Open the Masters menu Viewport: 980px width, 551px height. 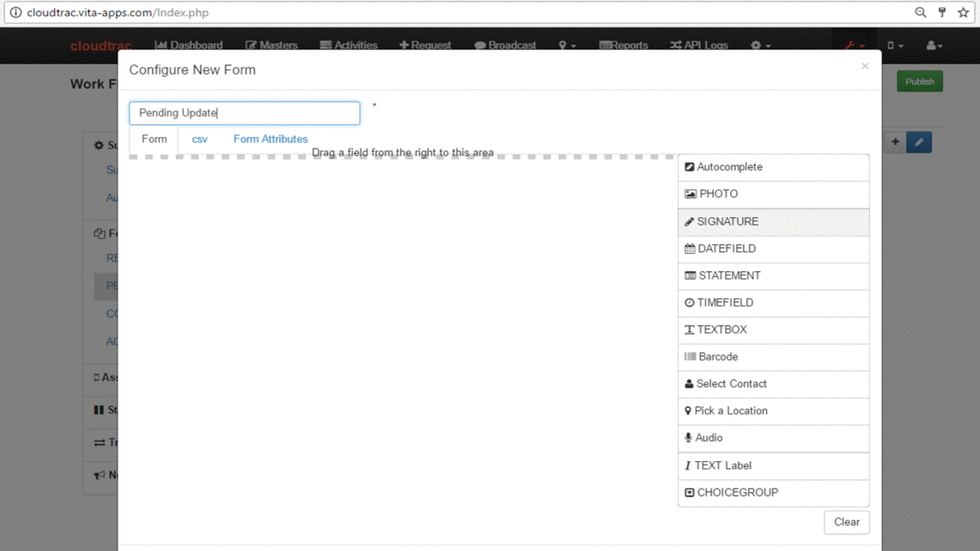272,46
